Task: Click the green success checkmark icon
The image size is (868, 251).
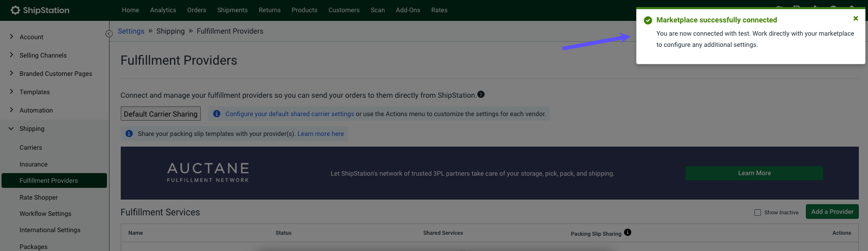Action: pyautogui.click(x=648, y=20)
